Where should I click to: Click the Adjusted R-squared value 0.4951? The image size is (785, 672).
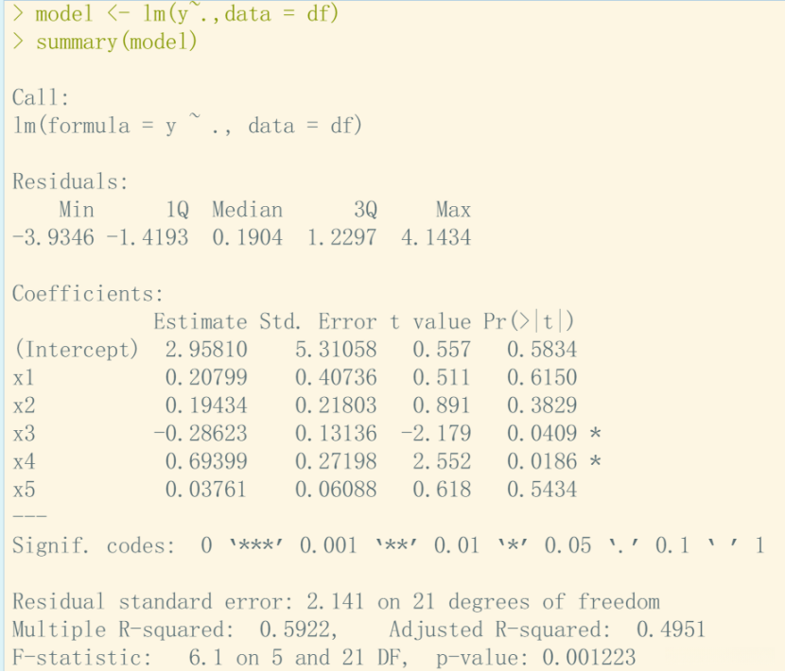(672, 629)
